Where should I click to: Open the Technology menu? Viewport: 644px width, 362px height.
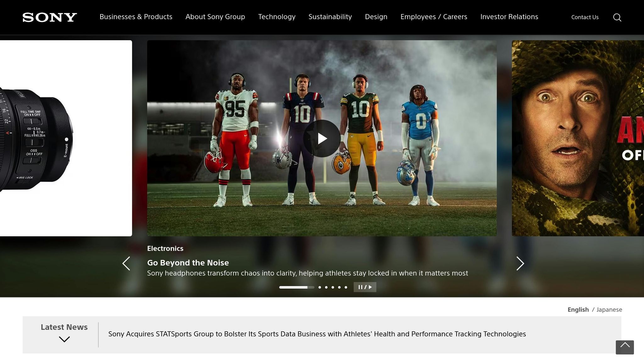277,17
